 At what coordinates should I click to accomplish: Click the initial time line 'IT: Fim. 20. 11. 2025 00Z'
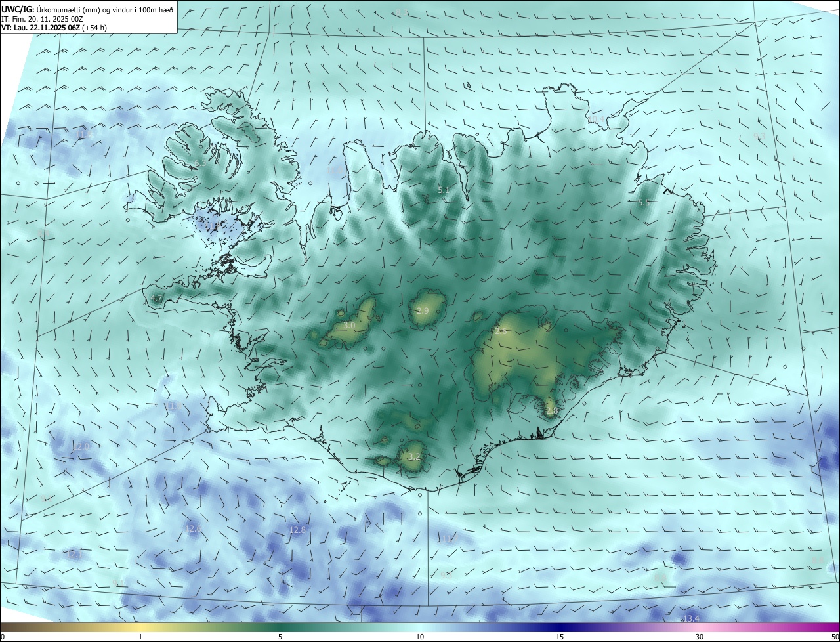tap(43, 18)
